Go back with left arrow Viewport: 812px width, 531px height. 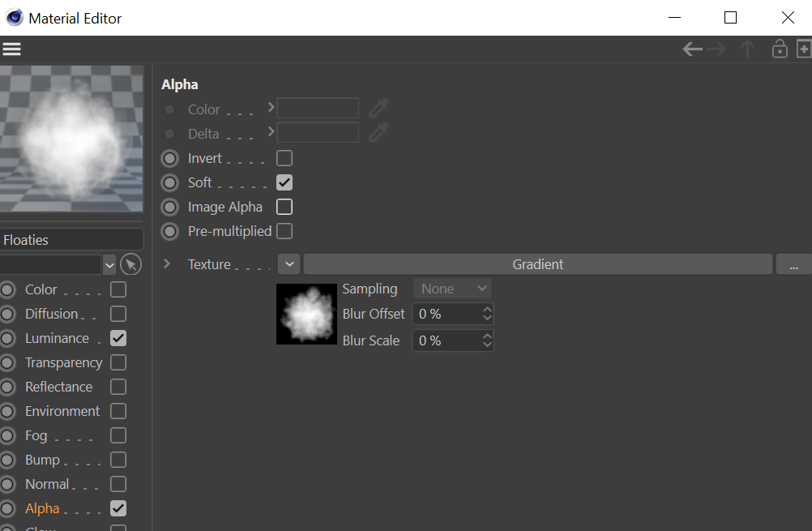692,49
